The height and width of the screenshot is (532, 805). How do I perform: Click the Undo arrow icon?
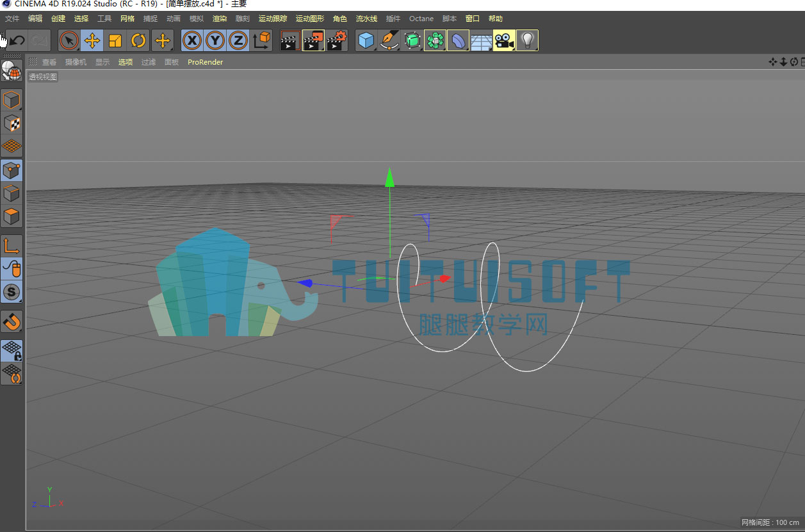[17, 41]
